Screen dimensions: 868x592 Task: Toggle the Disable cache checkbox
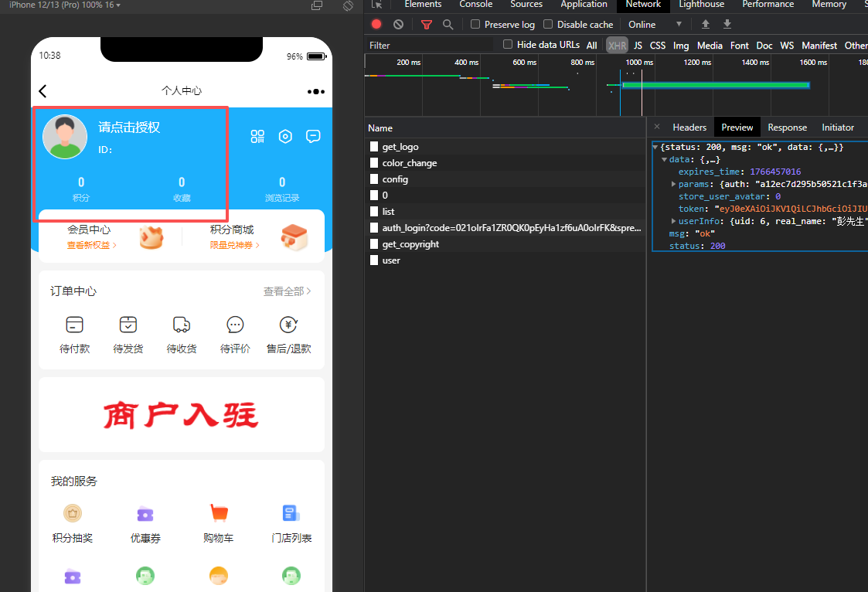pyautogui.click(x=548, y=25)
